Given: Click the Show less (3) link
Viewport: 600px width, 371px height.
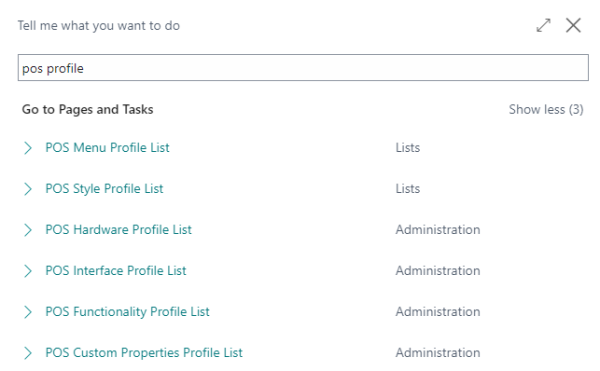Looking at the screenshot, I should point(546,109).
